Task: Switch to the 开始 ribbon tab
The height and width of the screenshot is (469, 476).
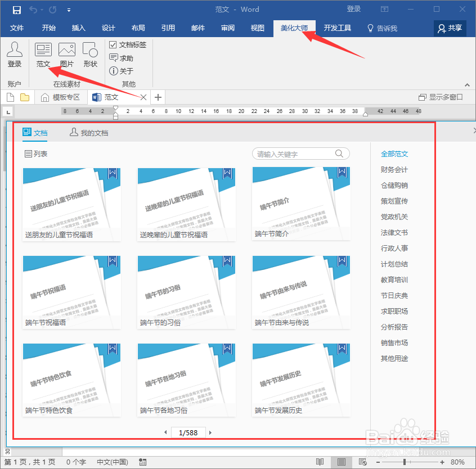Action: pyautogui.click(x=49, y=28)
